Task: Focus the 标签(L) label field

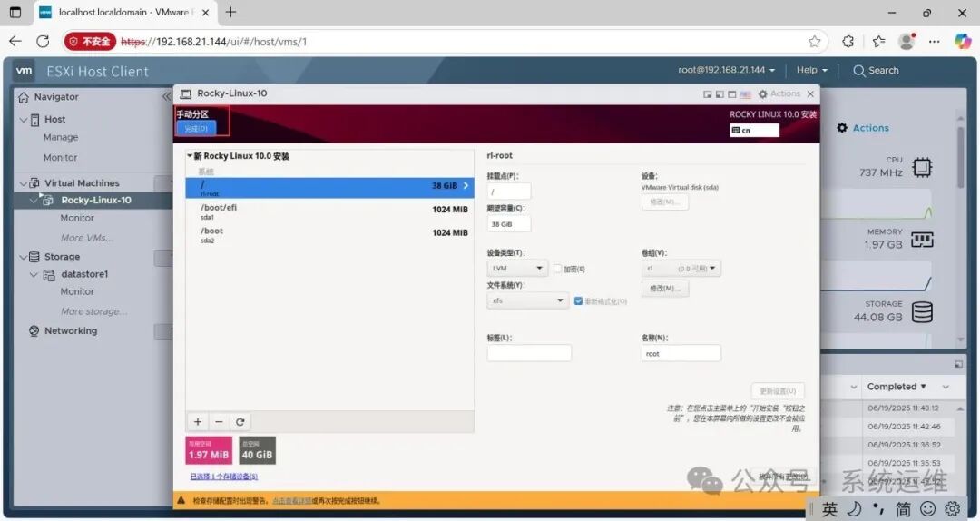Action: (529, 353)
